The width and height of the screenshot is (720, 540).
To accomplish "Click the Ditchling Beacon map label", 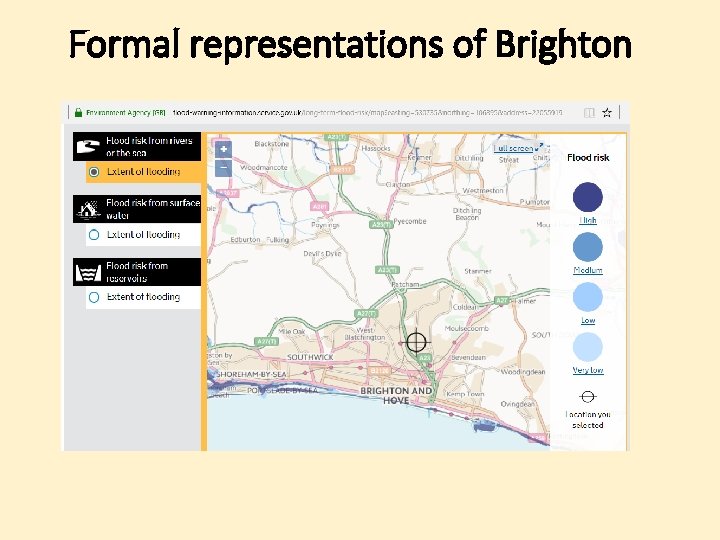I will click(x=467, y=214).
